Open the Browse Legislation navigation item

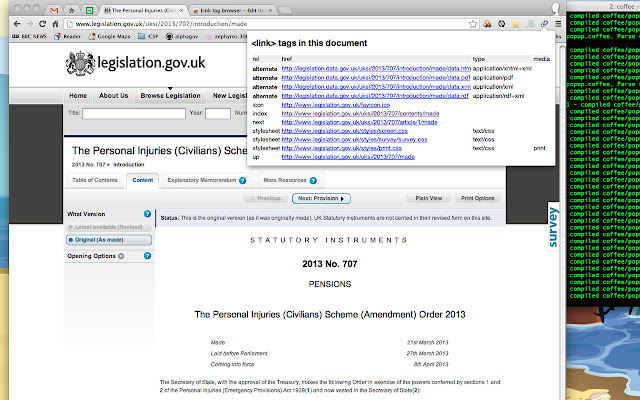(x=170, y=96)
